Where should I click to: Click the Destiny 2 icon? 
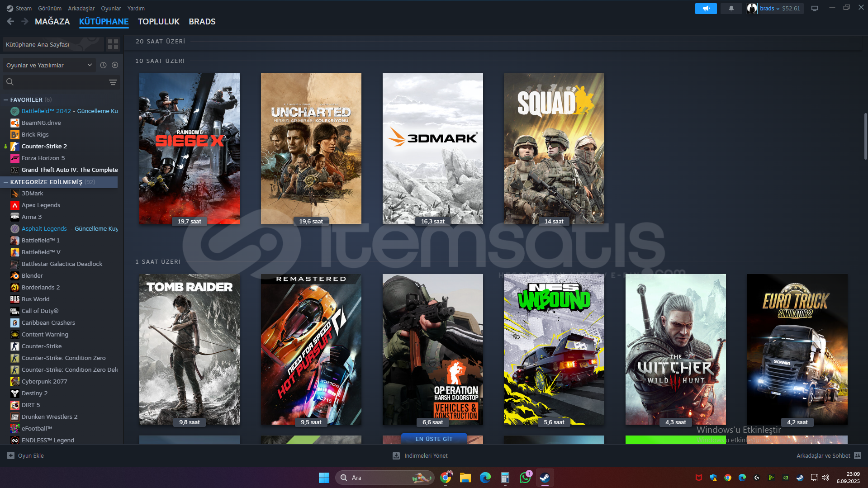tap(15, 393)
